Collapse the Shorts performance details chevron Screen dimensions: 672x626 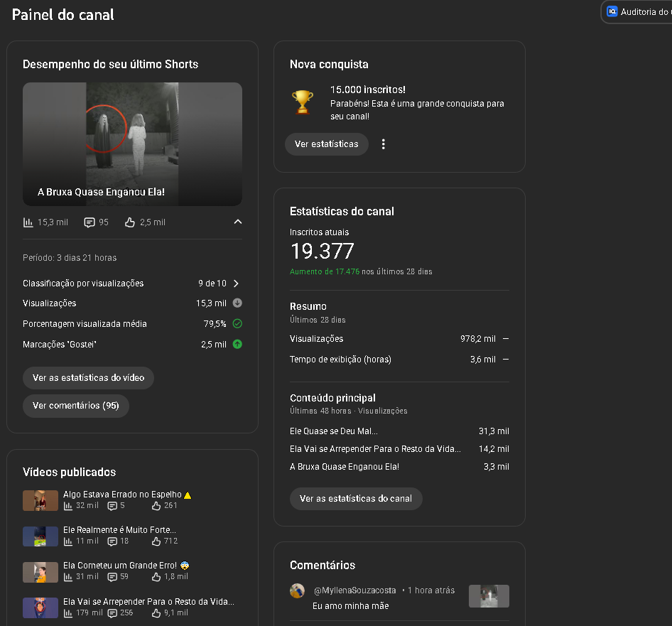coord(237,222)
